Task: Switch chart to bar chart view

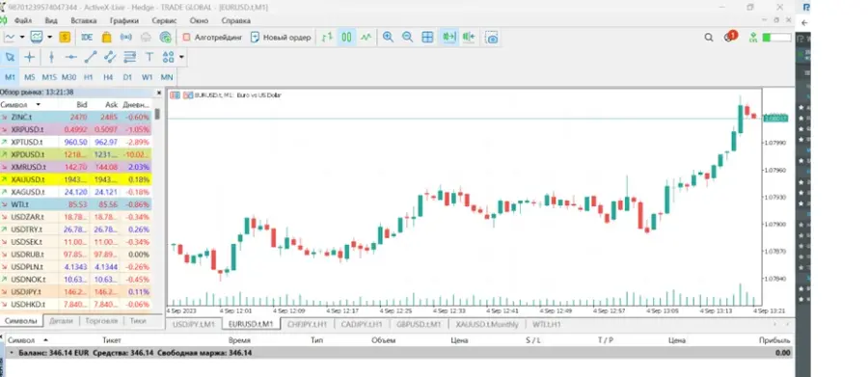Action: (x=327, y=37)
